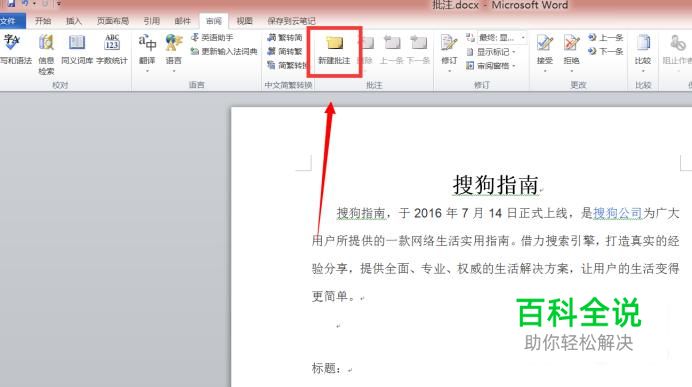This screenshot has height=387, width=692.
Task: Open the 页面布局 ribbon tab
Action: pos(113,21)
